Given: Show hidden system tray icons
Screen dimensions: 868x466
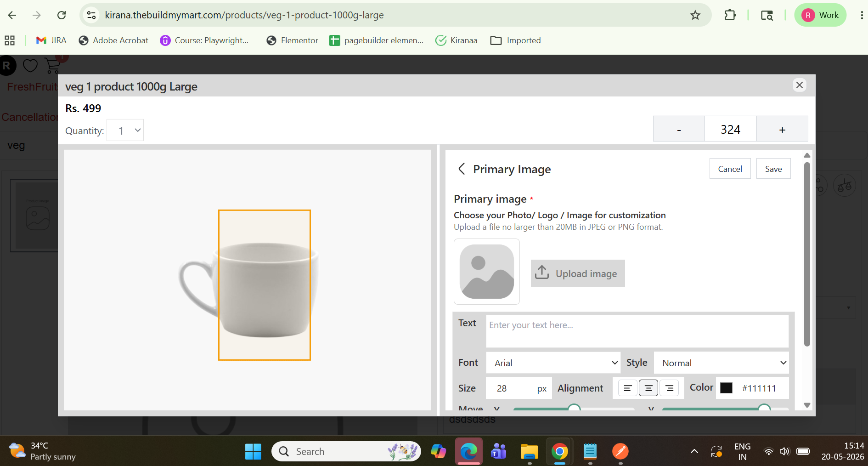Looking at the screenshot, I should point(694,451).
